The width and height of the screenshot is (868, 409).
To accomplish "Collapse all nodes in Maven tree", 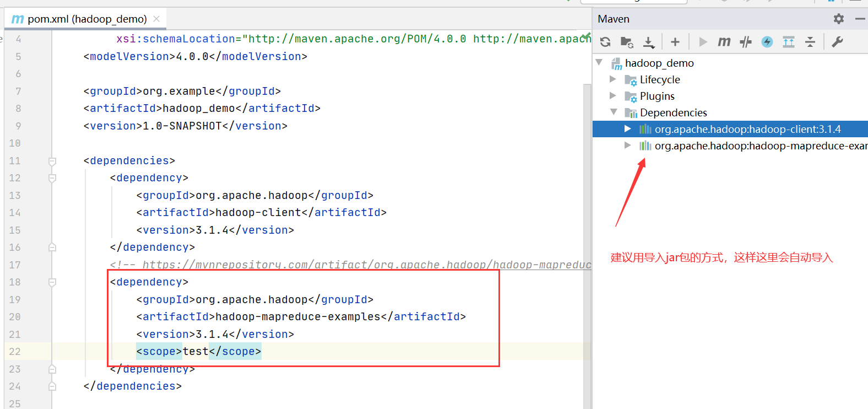I will click(x=810, y=42).
